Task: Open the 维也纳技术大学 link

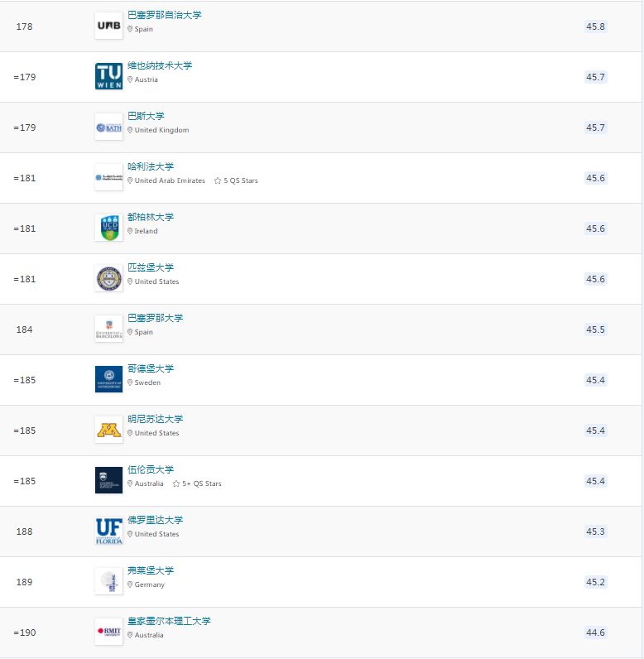Action: 160,65
